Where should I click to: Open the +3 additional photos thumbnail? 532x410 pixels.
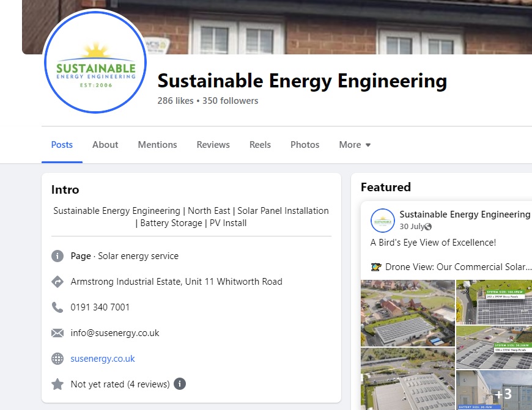[494, 390]
